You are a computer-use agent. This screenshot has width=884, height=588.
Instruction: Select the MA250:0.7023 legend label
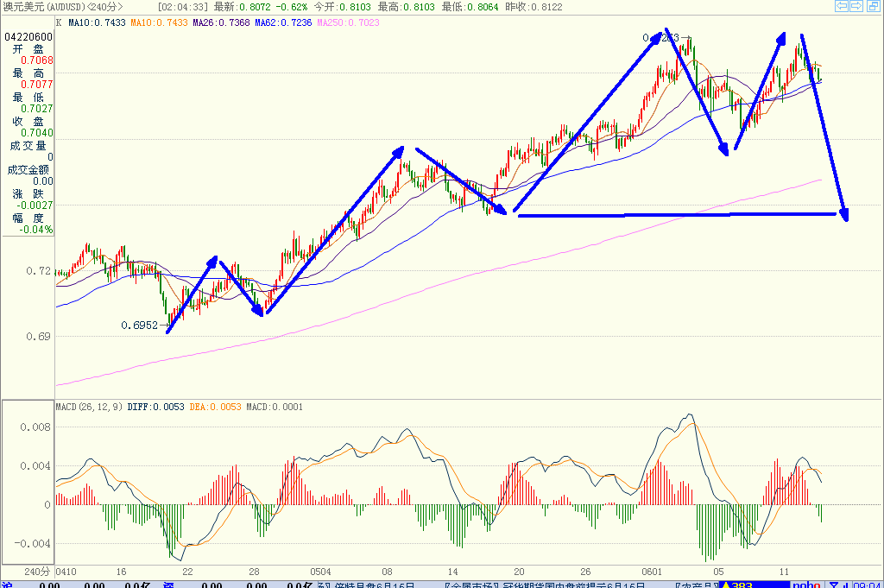tap(348, 22)
